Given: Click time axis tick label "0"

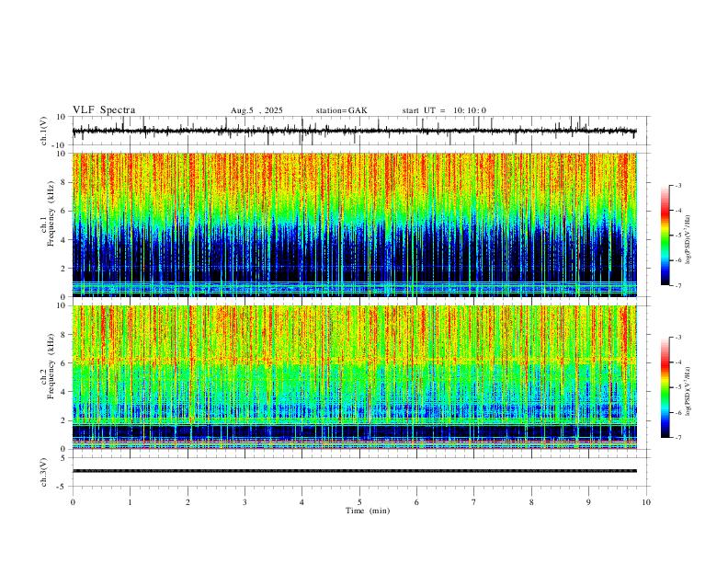Looking at the screenshot, I should point(73,502).
